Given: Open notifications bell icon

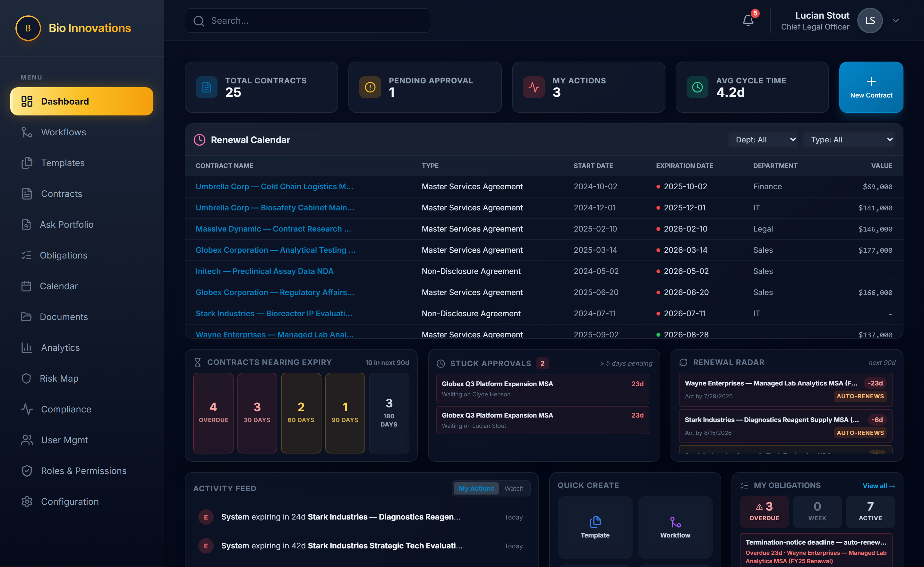Looking at the screenshot, I should [748, 20].
